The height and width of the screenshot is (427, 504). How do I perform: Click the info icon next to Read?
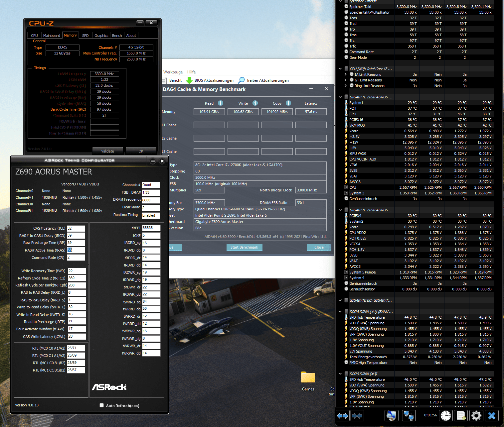coord(221,103)
